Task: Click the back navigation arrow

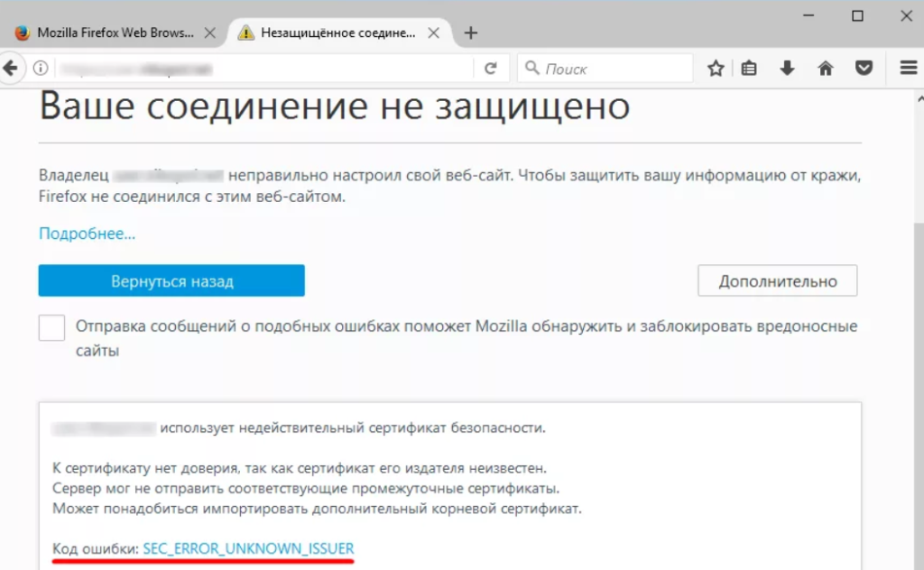Action: (x=9, y=69)
